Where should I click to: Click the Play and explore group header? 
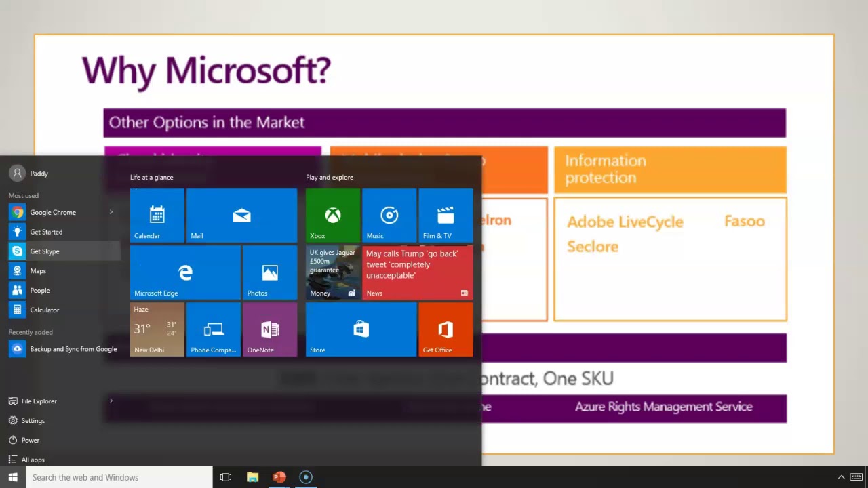[x=330, y=178]
